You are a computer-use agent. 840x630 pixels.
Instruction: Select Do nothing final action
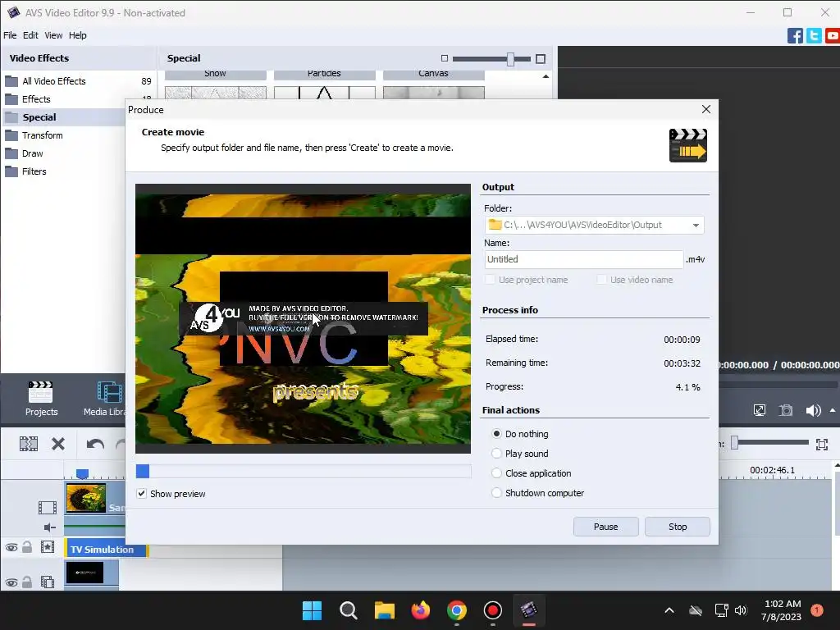pos(496,433)
